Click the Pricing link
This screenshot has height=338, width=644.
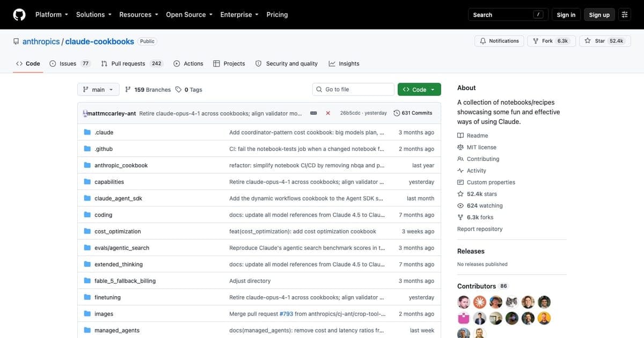[277, 14]
